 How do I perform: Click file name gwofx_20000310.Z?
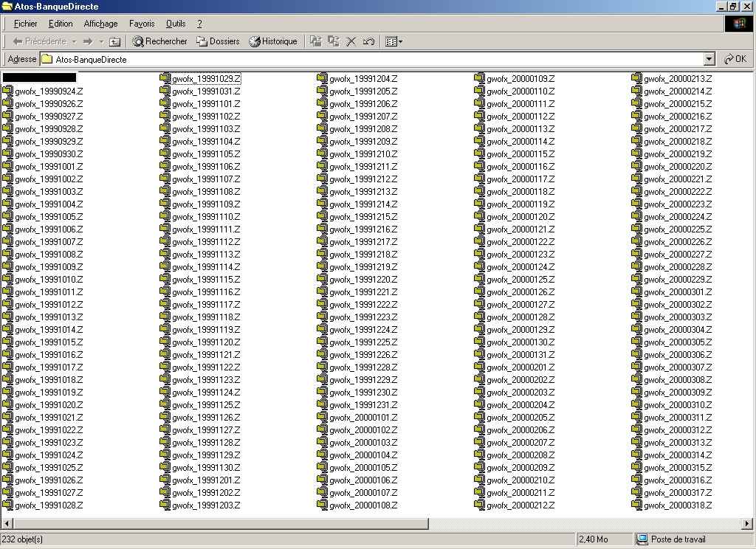click(x=678, y=405)
